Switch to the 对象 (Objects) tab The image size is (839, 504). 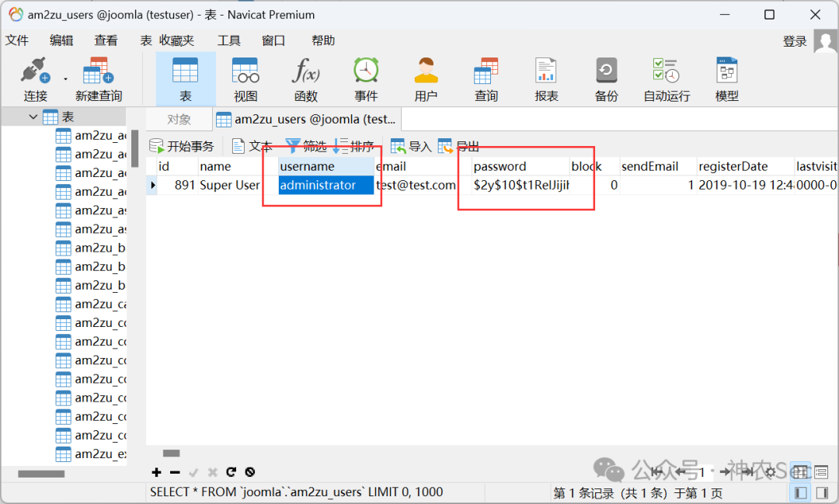(x=179, y=120)
